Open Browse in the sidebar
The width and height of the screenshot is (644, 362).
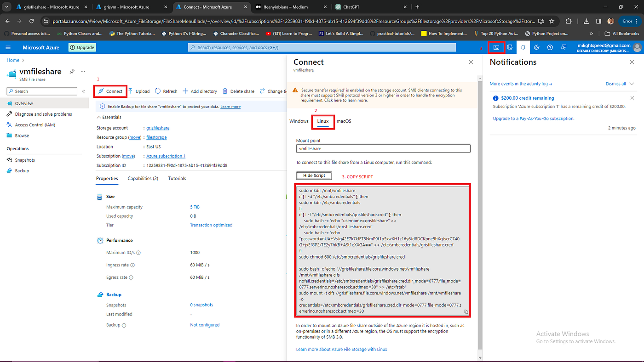(x=22, y=136)
